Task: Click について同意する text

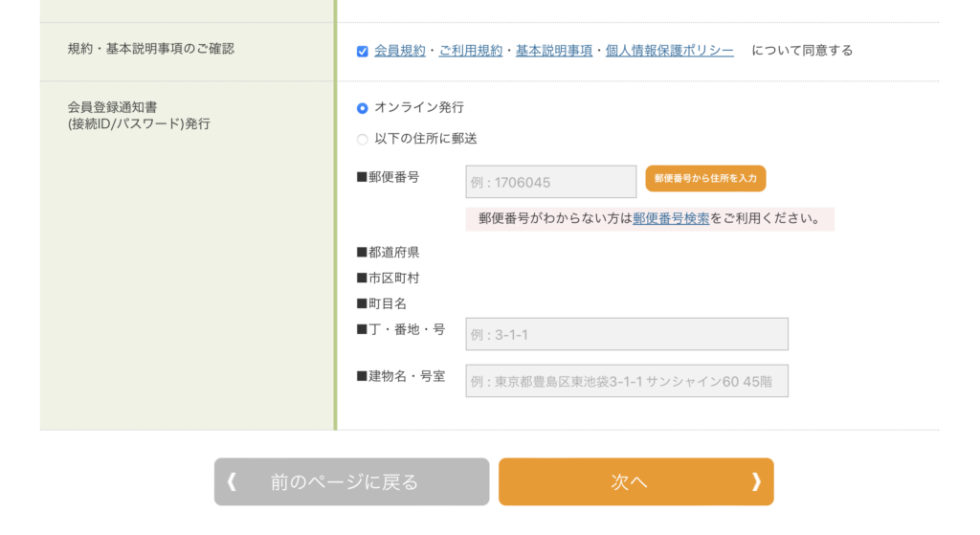Action: [802, 51]
